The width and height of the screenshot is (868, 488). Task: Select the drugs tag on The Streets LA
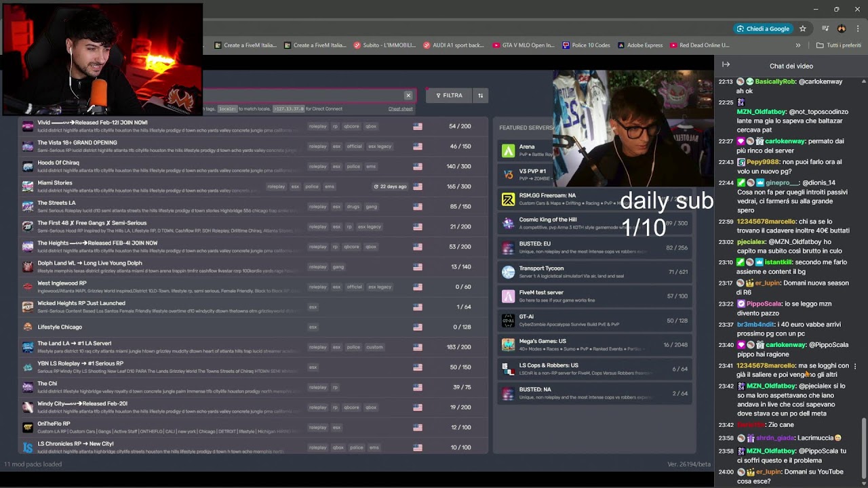coord(353,207)
